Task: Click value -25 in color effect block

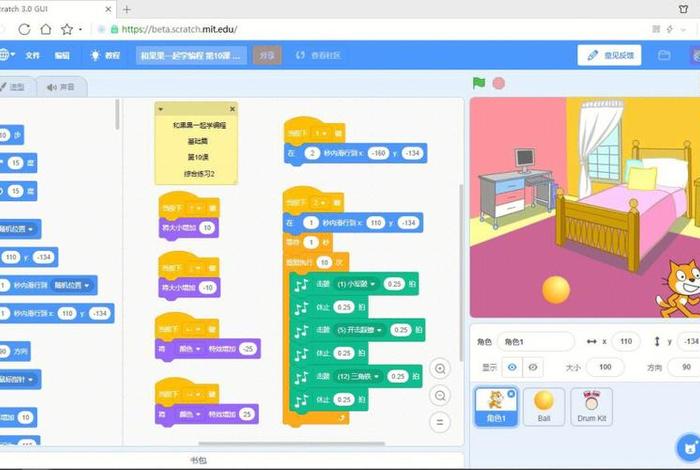Action: click(x=248, y=349)
